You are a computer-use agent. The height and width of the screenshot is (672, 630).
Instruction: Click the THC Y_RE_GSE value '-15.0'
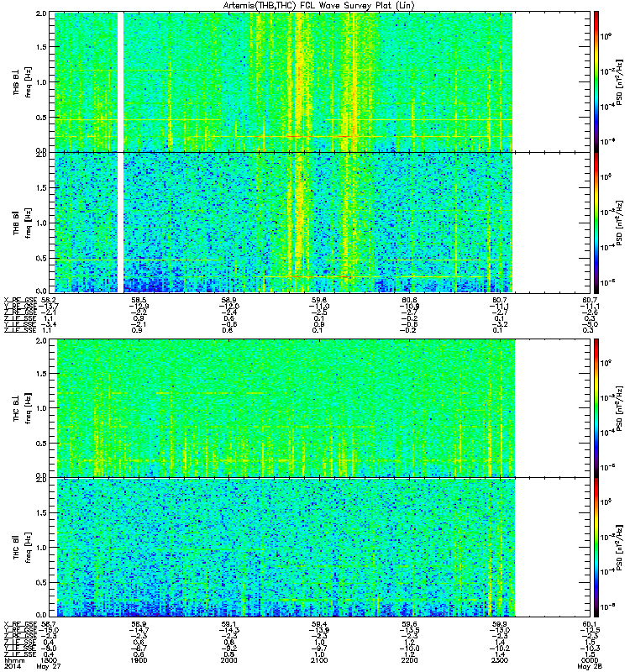tap(48, 630)
